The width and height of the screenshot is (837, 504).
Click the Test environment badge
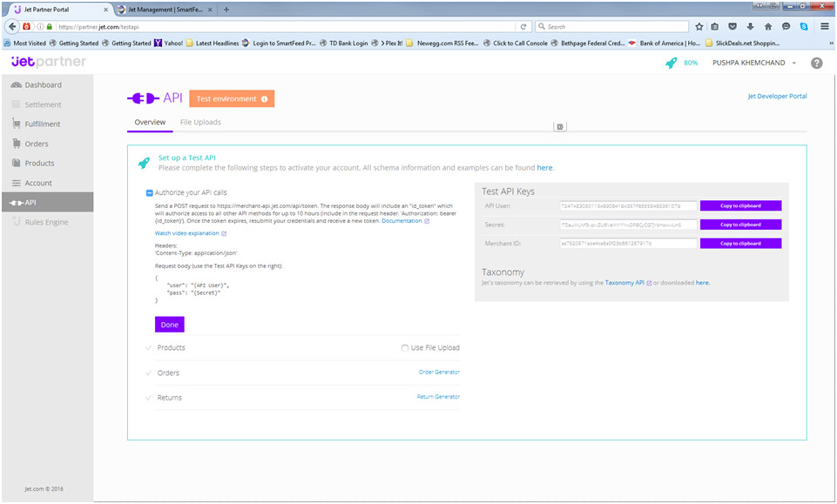(232, 98)
